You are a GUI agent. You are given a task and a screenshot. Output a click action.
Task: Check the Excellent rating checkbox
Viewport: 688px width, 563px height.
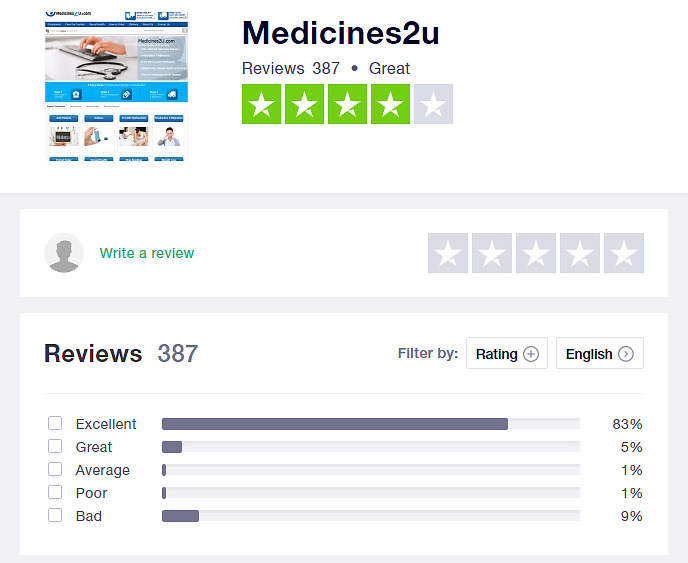(x=55, y=423)
